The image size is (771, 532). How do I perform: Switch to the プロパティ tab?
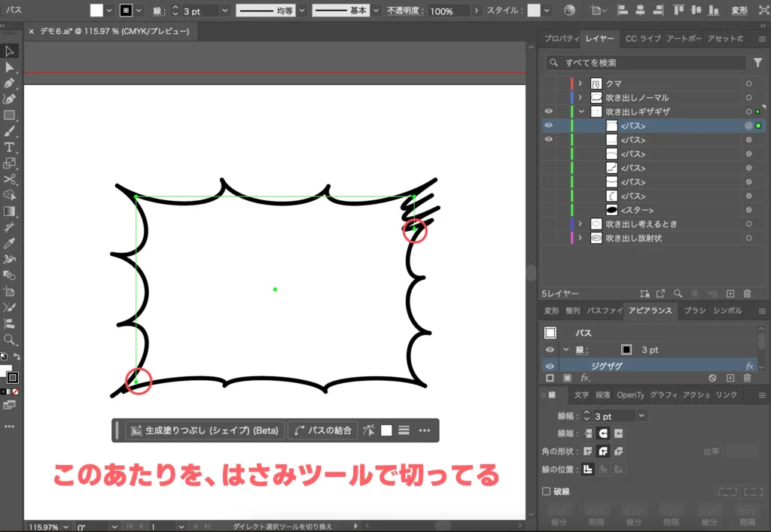562,38
